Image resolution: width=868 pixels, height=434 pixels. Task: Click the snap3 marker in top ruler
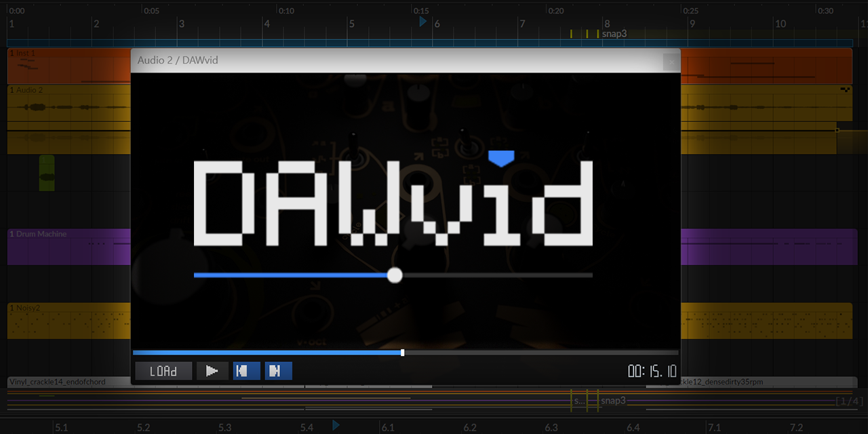(x=614, y=33)
